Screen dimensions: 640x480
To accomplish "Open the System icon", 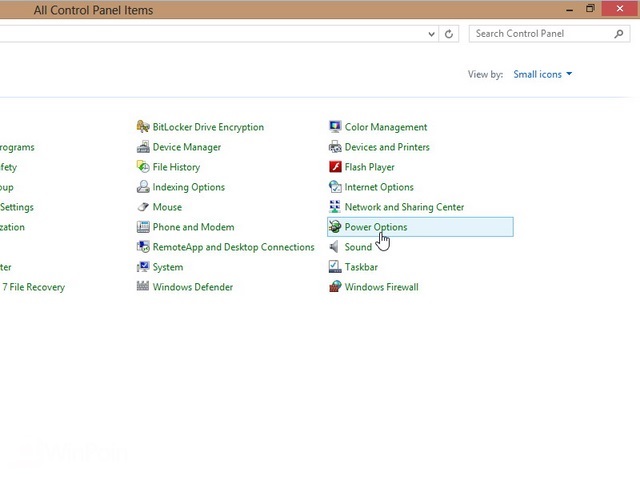I will point(143,267).
